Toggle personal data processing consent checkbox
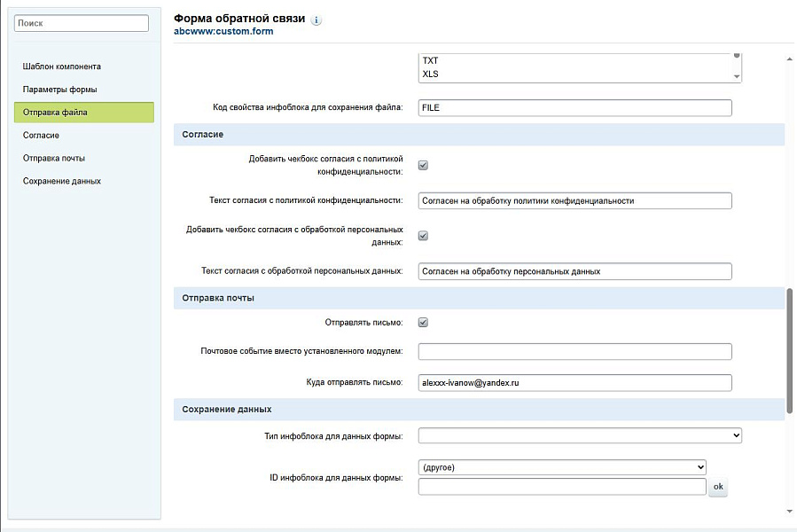Screen dimensions: 797x532 click(423, 236)
